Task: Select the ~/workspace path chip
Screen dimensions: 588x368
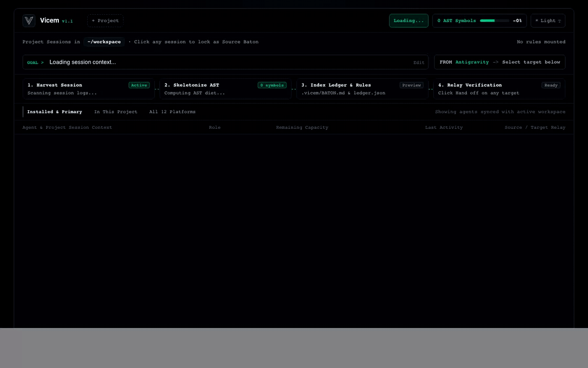Action: click(x=104, y=42)
